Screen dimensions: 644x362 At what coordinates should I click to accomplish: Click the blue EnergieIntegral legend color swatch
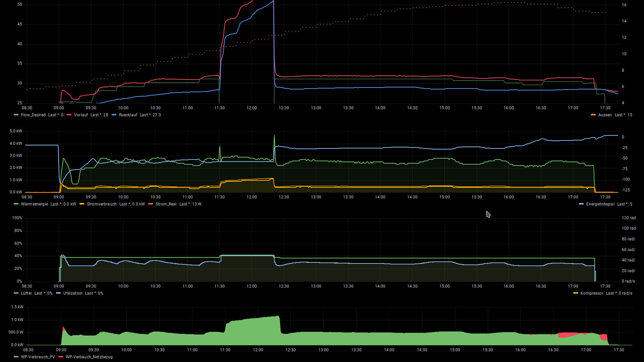tap(581, 204)
